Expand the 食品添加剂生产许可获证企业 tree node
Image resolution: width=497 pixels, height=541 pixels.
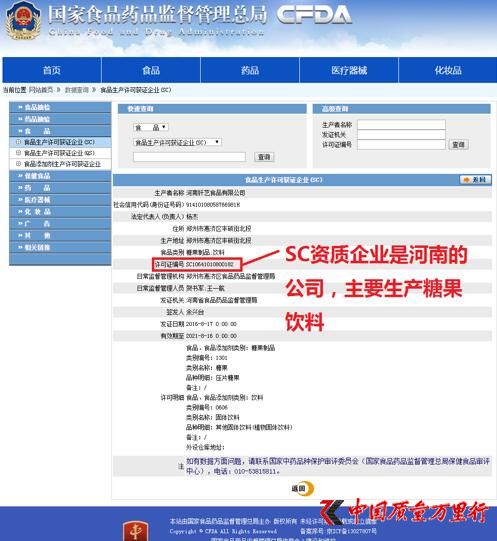click(19, 164)
